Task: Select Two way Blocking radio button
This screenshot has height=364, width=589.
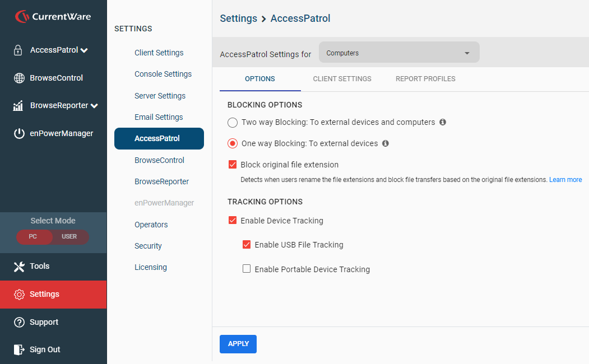Action: coord(233,122)
